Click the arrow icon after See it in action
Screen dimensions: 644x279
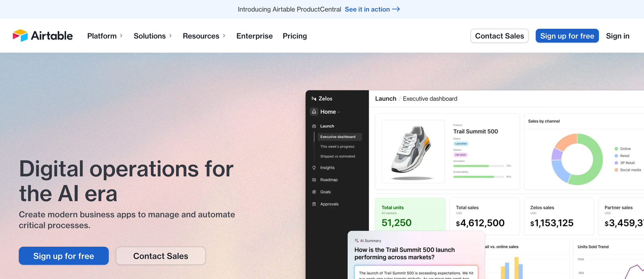click(396, 9)
